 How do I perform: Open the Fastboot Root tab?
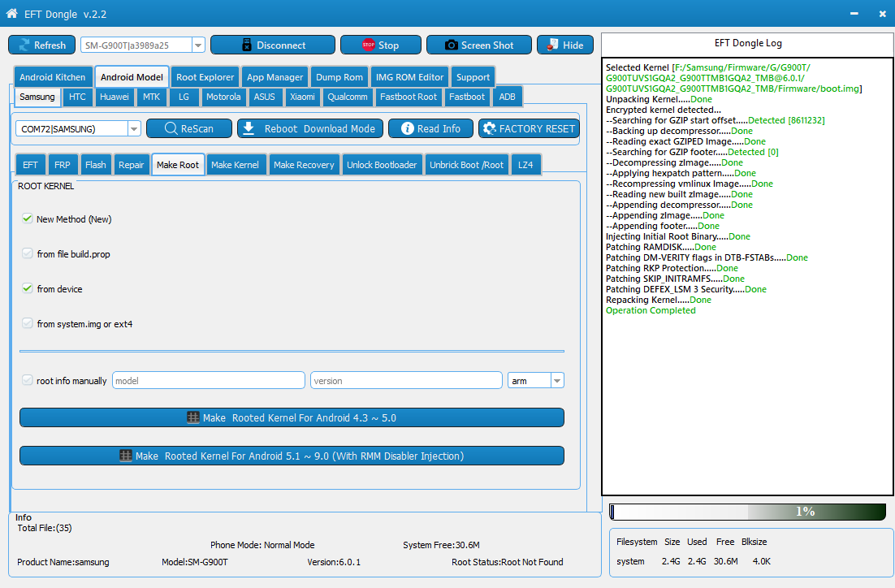pyautogui.click(x=409, y=97)
